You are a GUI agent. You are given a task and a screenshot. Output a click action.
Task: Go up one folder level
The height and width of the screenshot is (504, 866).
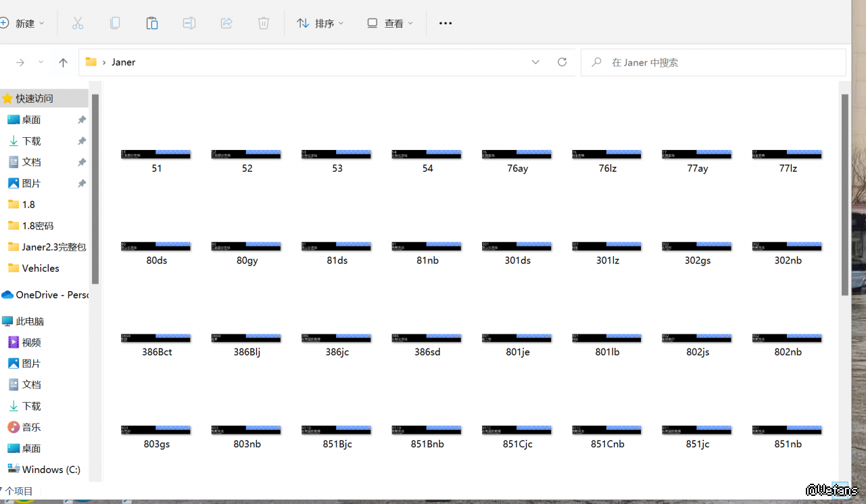point(63,63)
